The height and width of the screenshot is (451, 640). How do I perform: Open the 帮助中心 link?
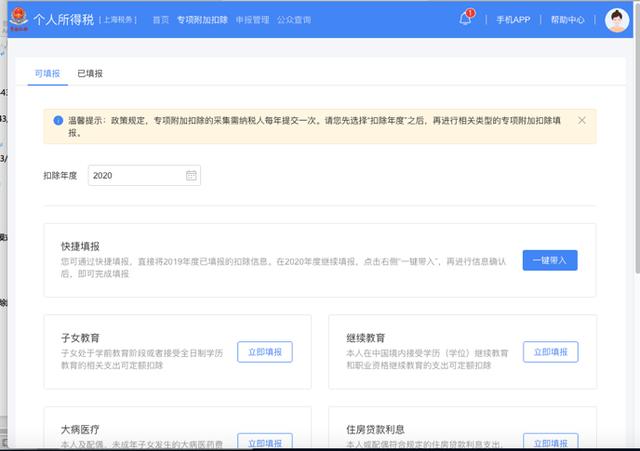pyautogui.click(x=567, y=20)
